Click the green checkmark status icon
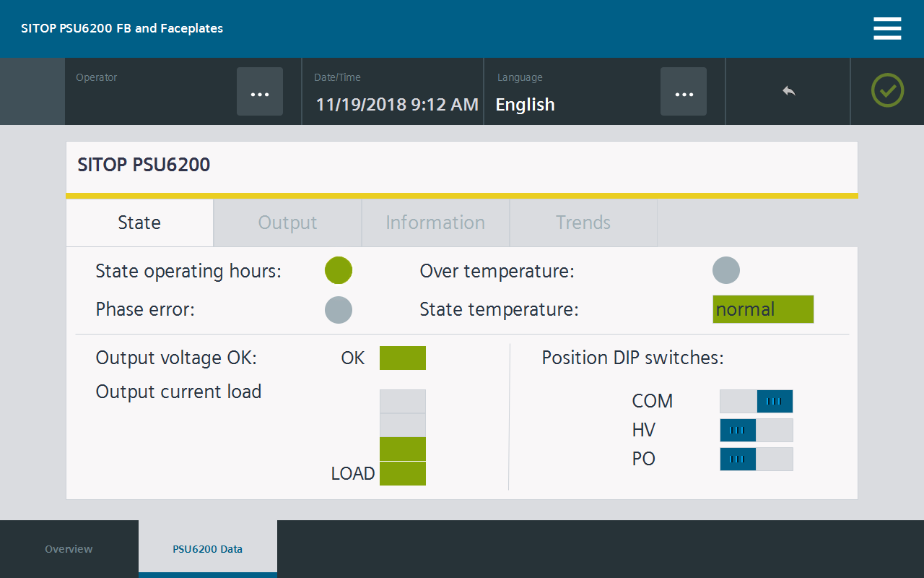The image size is (924, 578). point(887,91)
